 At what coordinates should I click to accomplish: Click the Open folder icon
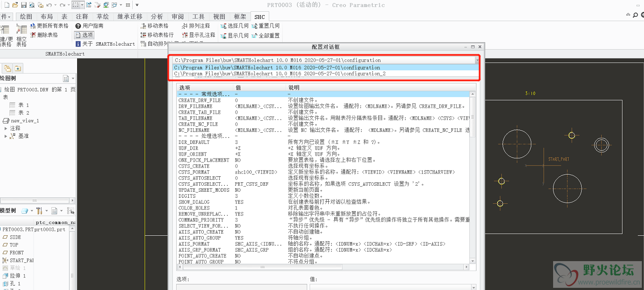15,5
